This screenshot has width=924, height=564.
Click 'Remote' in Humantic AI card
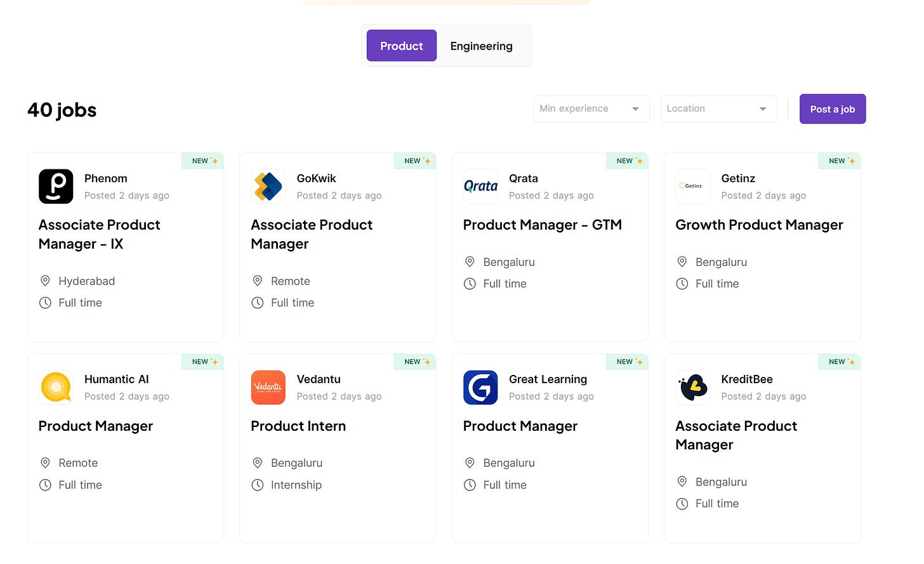click(x=78, y=463)
